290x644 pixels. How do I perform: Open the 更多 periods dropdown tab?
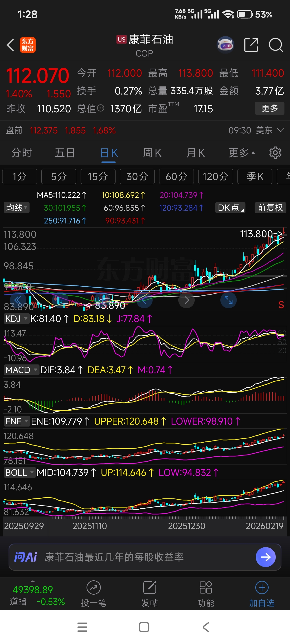click(x=242, y=153)
